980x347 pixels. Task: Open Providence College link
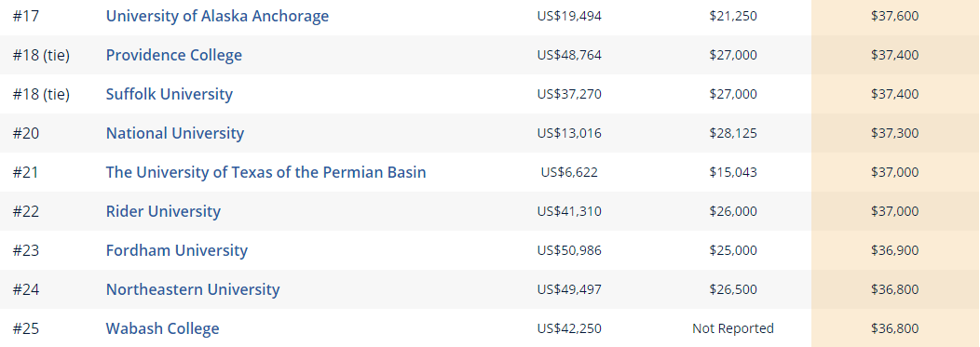tap(174, 55)
